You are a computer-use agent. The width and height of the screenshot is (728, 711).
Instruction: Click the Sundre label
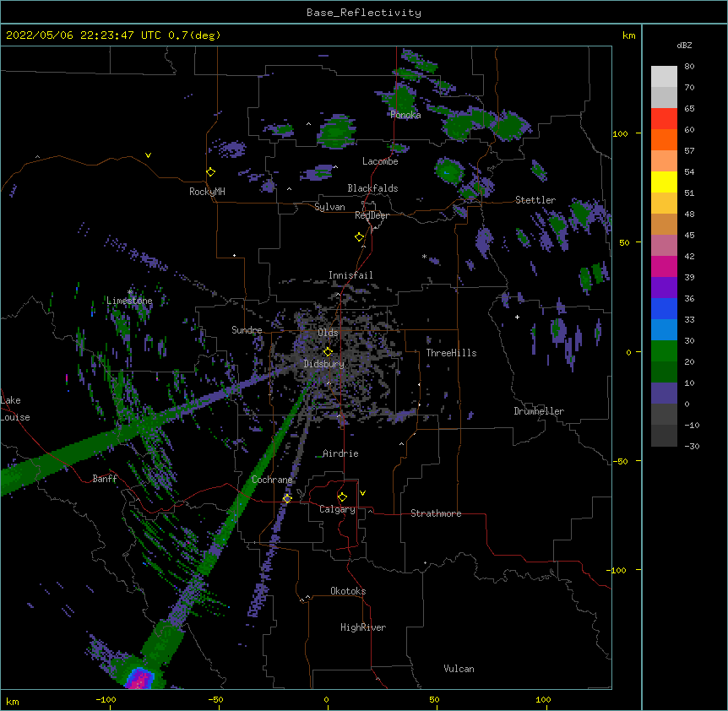247,330
